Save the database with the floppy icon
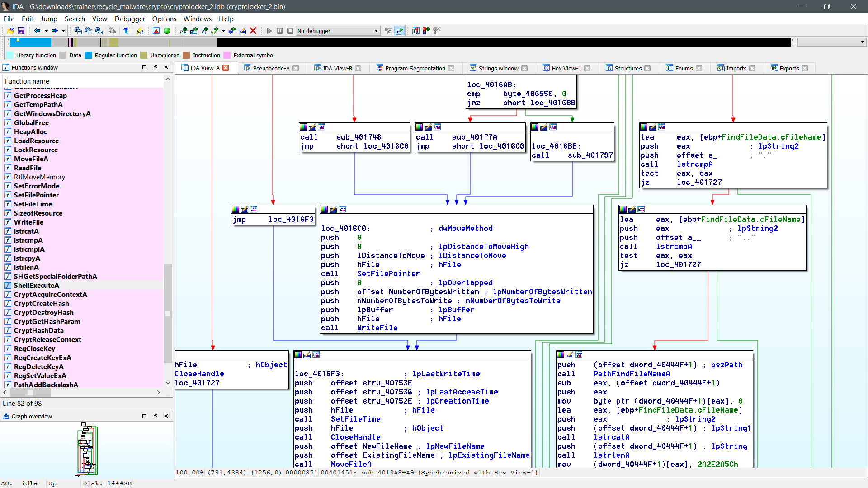 tap(21, 31)
